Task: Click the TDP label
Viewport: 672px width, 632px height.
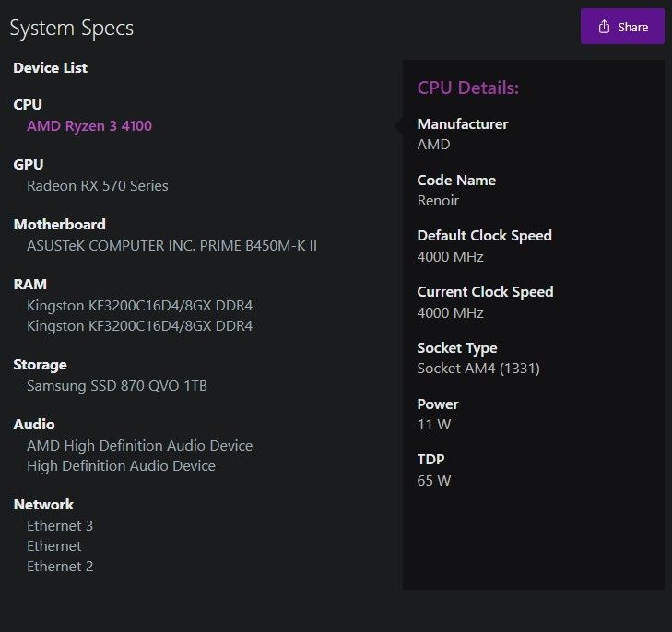Action: click(x=430, y=459)
